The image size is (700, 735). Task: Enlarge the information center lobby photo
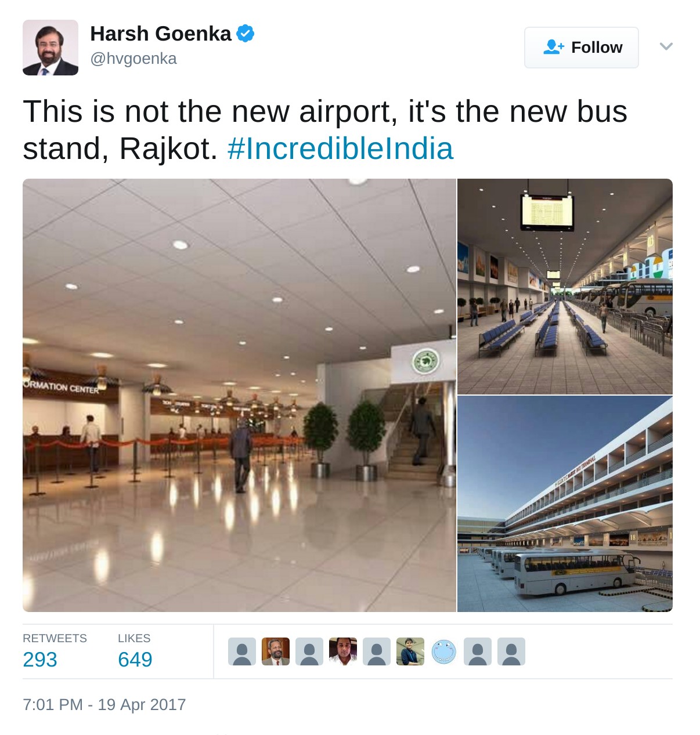pyautogui.click(x=239, y=395)
